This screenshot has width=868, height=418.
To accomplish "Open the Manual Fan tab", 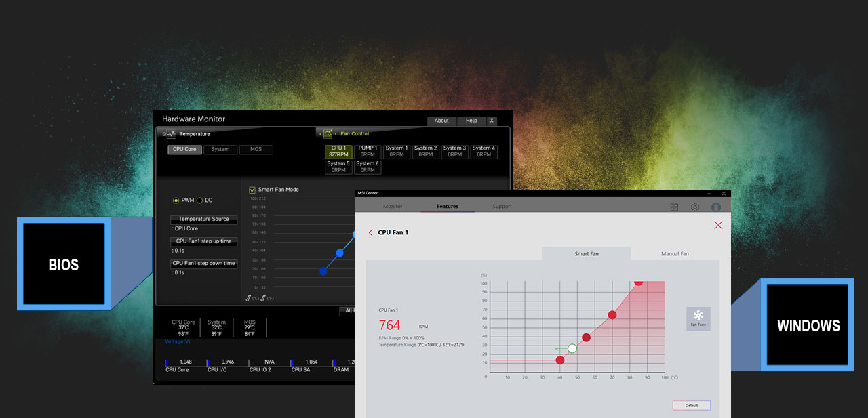I will pyautogui.click(x=675, y=253).
